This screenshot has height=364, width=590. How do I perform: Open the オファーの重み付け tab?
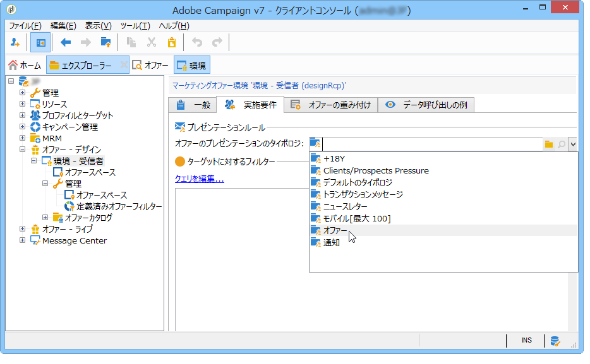pos(331,105)
